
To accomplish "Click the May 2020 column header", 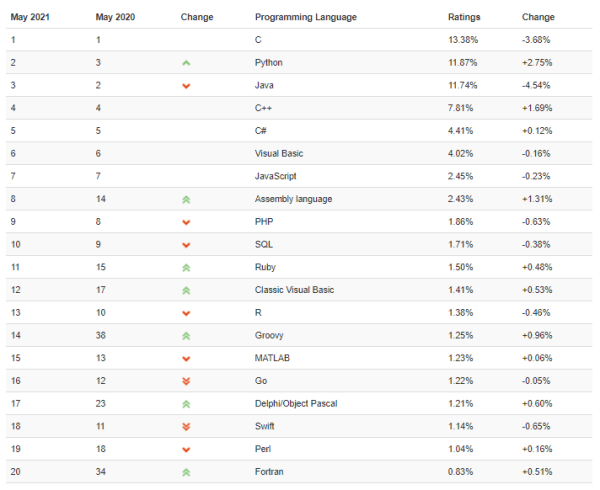I will point(116,17).
